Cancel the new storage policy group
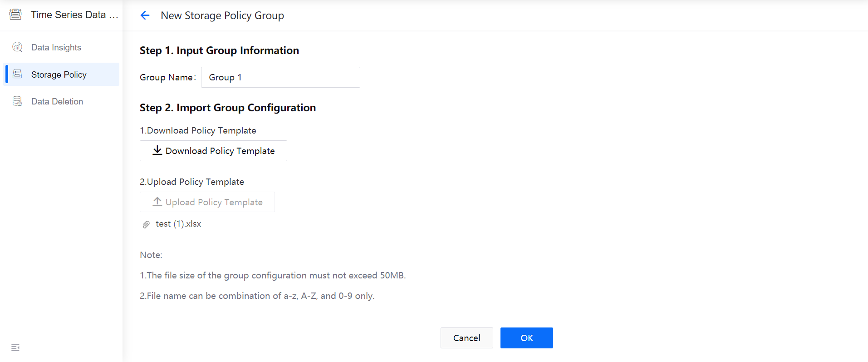Image resolution: width=868 pixels, height=362 pixels. (x=466, y=338)
